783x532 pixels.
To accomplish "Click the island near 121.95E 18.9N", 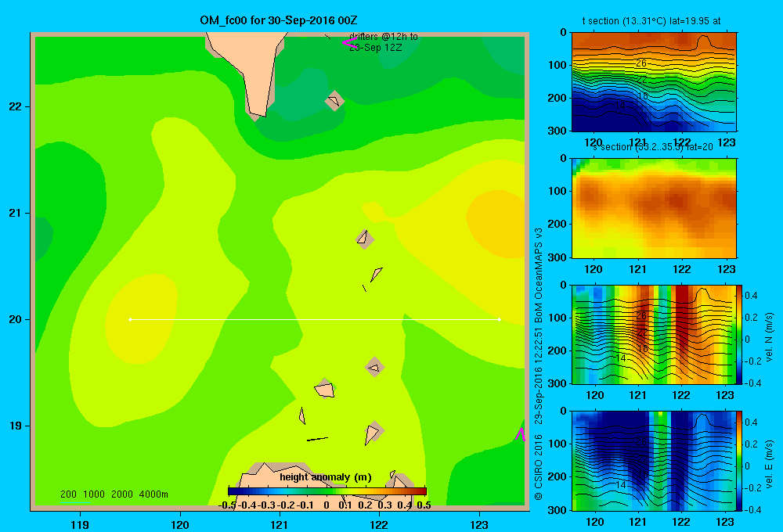I will click(373, 432).
